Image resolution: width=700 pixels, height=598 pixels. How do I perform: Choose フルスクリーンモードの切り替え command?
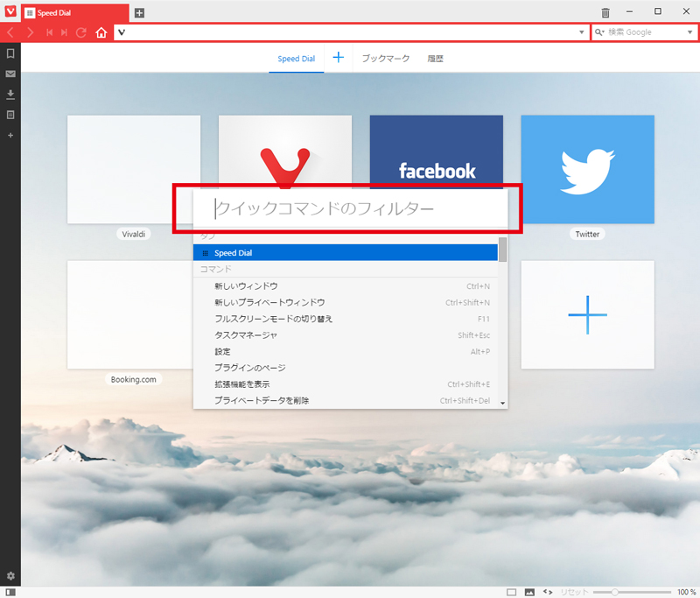click(x=345, y=319)
